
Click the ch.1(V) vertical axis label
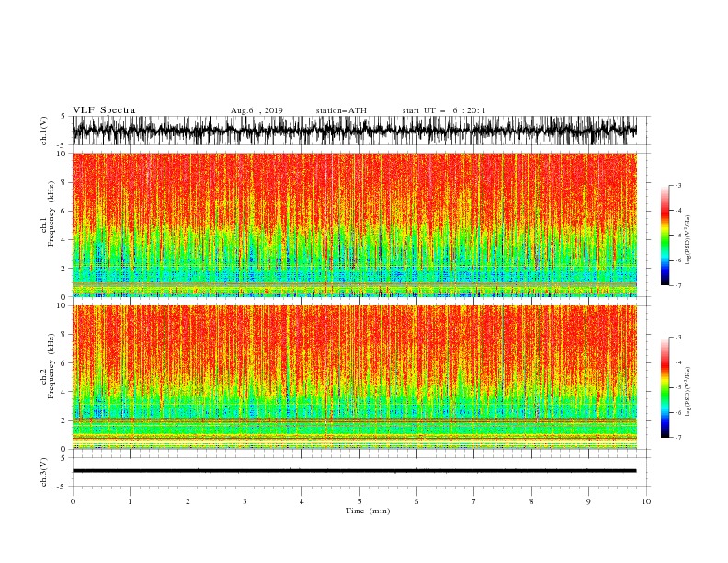coord(44,131)
